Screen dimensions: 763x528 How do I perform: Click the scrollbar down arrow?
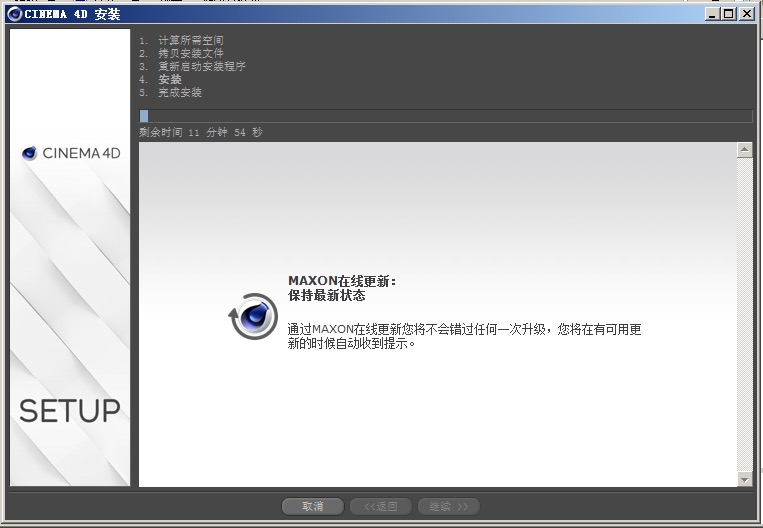745,479
